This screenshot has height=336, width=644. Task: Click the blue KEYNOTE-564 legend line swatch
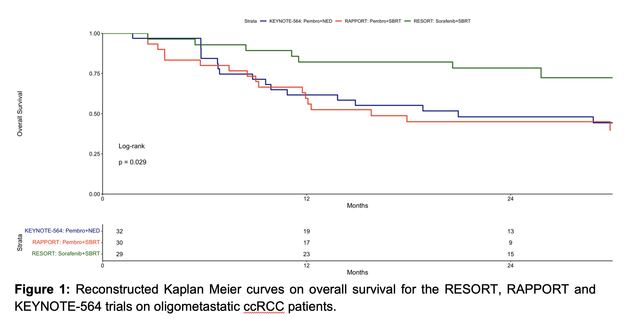coord(263,21)
